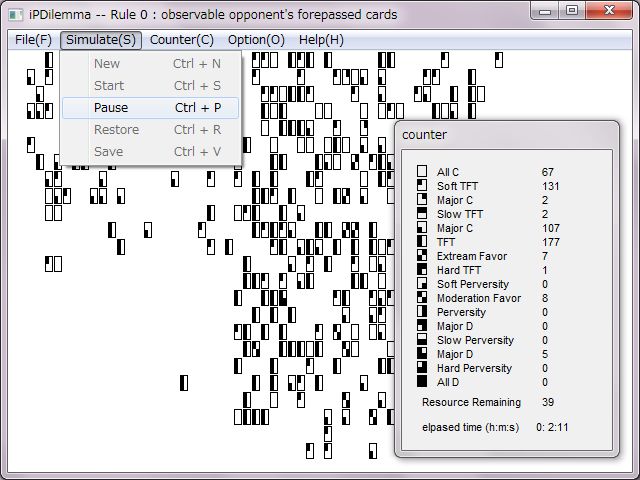The image size is (640, 480).
Task: Click the 'Soft TFT' label text
Action: point(457,186)
